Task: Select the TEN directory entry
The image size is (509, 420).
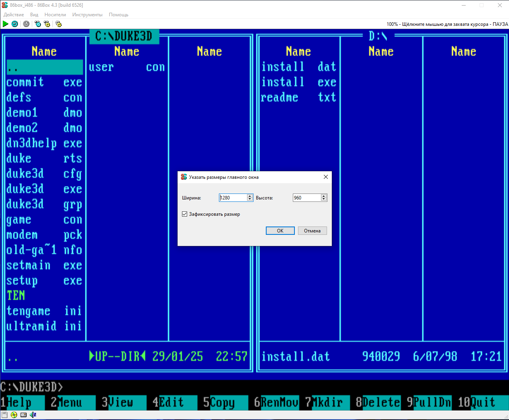Action: coord(16,296)
